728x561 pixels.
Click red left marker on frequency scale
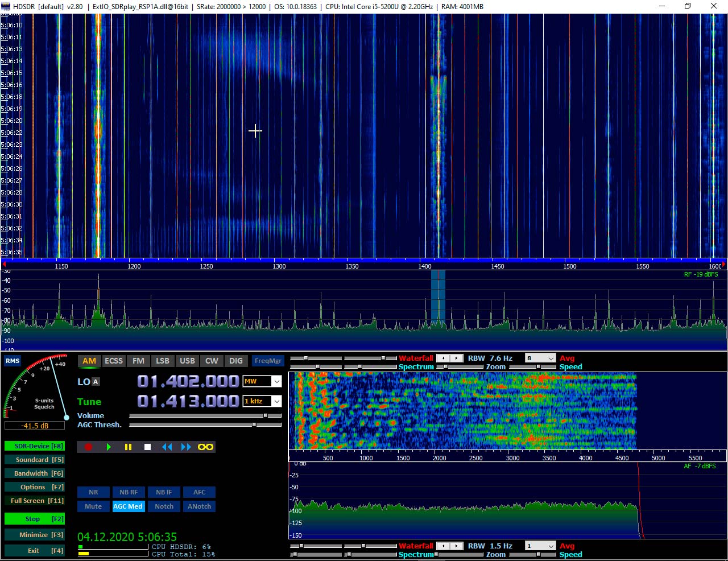(x=4, y=265)
